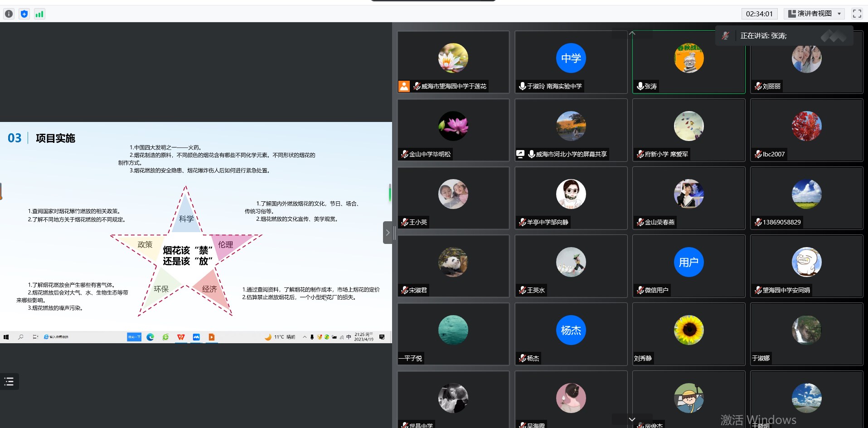Viewport: 868px width, 428px height.
Task: Collapse the participant panel with side arrow
Action: click(x=388, y=233)
